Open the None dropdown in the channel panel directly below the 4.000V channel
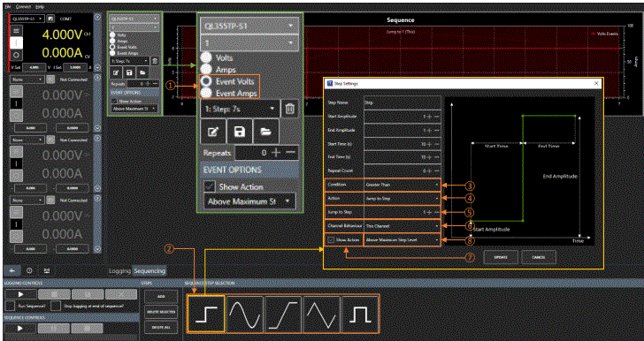The height and width of the screenshot is (341, 644). (27, 80)
